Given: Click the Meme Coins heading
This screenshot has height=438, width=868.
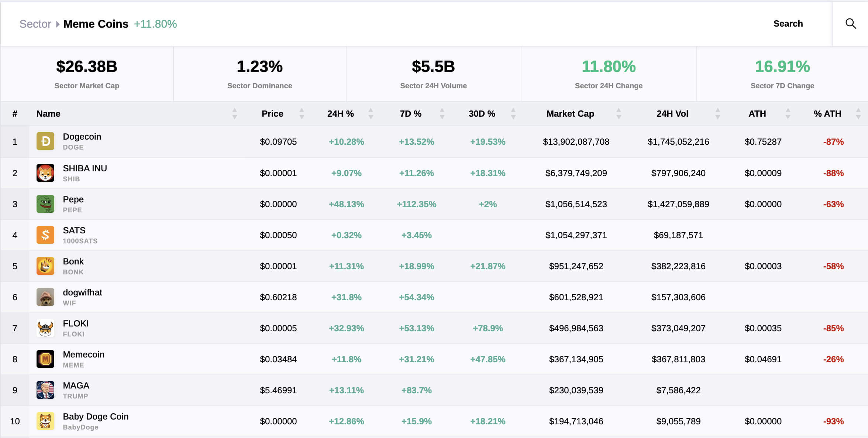Looking at the screenshot, I should (x=95, y=24).
